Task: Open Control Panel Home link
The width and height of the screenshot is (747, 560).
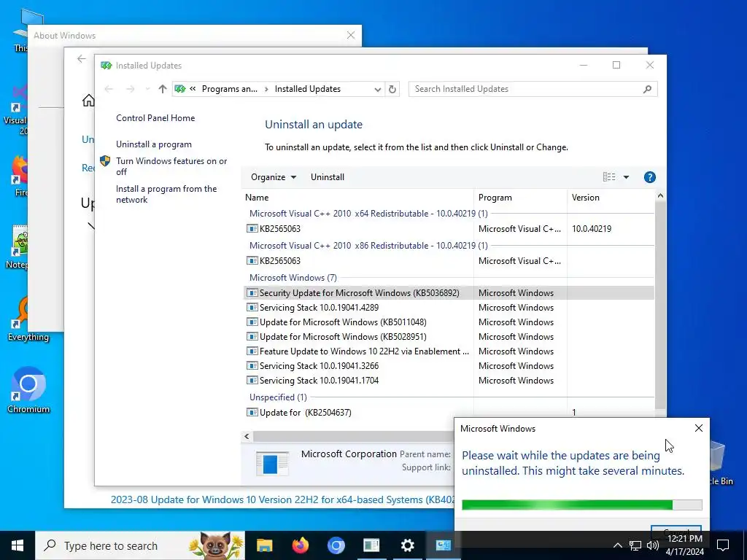Action: (155, 118)
